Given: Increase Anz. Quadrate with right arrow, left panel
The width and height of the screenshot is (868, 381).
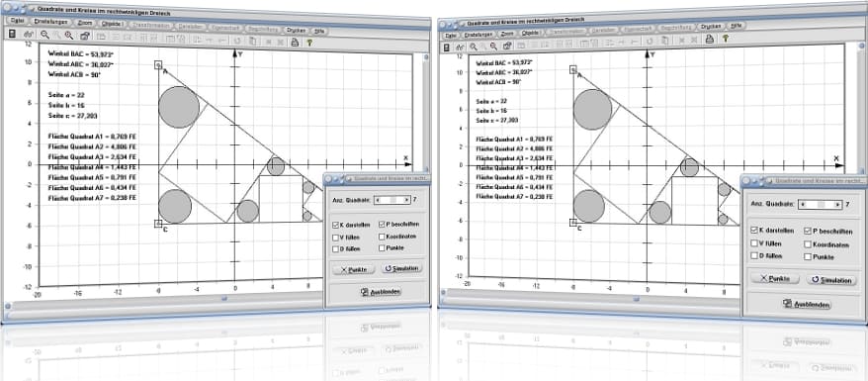Looking at the screenshot, I should pyautogui.click(x=407, y=200).
